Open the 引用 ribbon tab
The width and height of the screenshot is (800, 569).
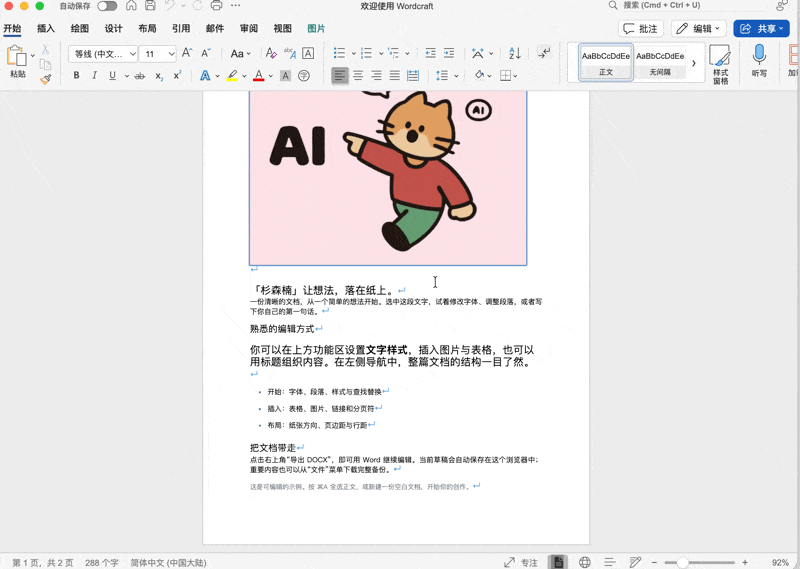[x=181, y=29]
